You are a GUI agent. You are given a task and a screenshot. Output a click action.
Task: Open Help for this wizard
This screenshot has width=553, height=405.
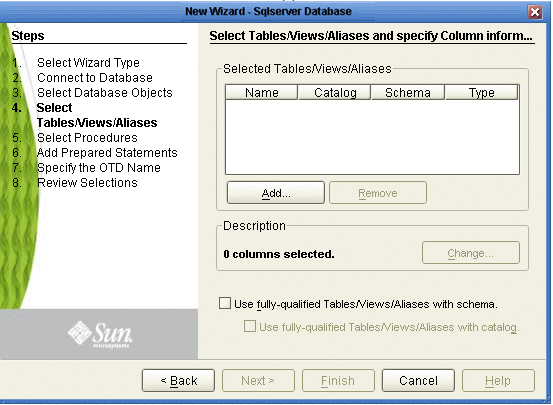pyautogui.click(x=498, y=380)
